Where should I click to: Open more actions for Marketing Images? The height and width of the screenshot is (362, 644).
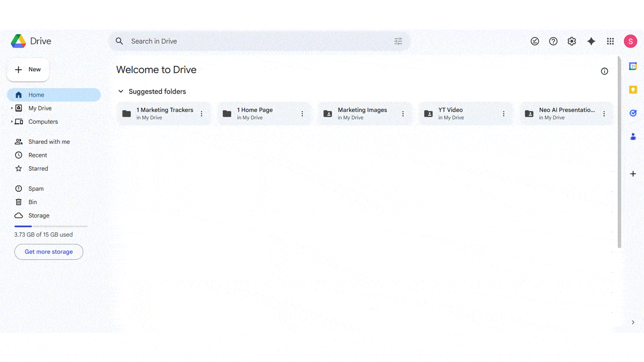[x=403, y=114]
